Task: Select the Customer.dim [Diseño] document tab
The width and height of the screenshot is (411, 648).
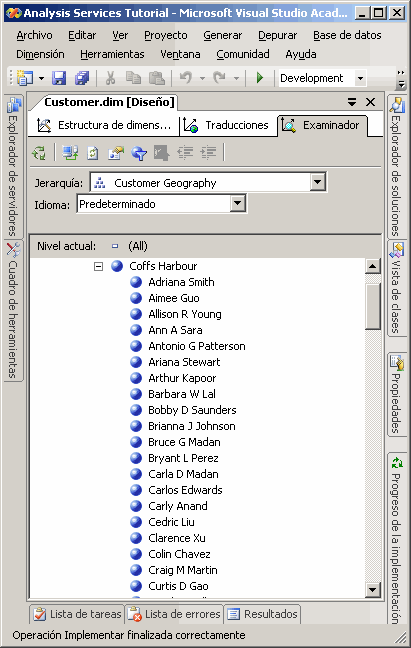Action: click(x=109, y=102)
